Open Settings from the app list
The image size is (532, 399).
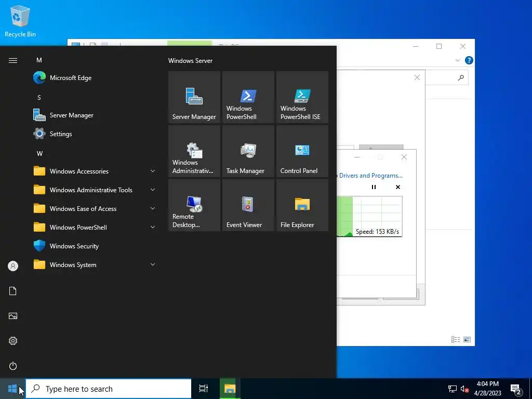(95, 134)
